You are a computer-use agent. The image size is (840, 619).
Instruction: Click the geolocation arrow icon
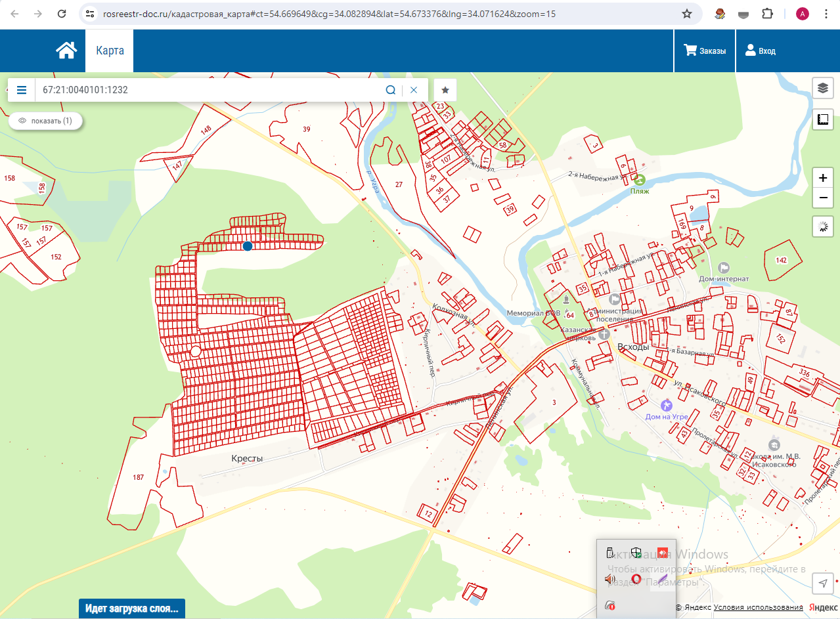[822, 583]
